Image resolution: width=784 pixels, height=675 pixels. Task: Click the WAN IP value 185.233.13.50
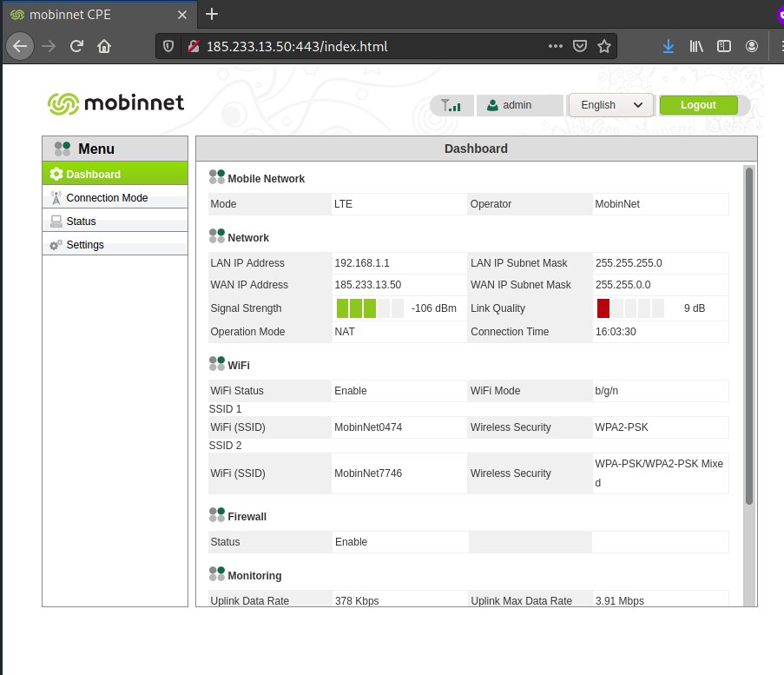pos(367,285)
